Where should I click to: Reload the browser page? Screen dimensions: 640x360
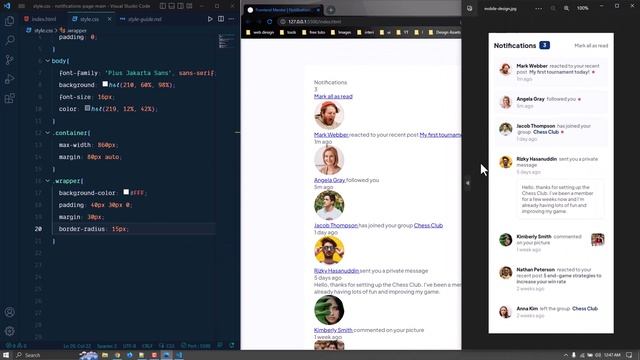coord(269,22)
